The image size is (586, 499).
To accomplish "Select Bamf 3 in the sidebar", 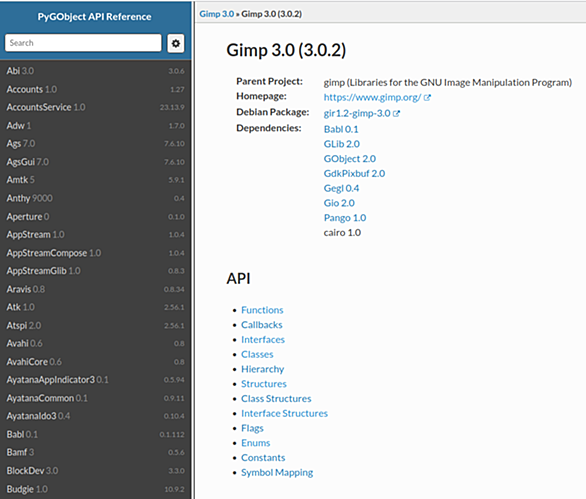I will coord(95,452).
